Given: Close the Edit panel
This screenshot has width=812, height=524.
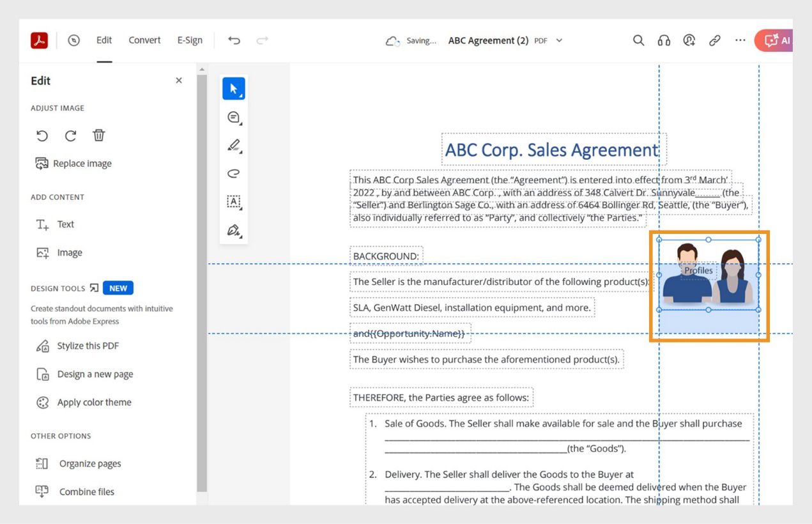Looking at the screenshot, I should [x=179, y=81].
